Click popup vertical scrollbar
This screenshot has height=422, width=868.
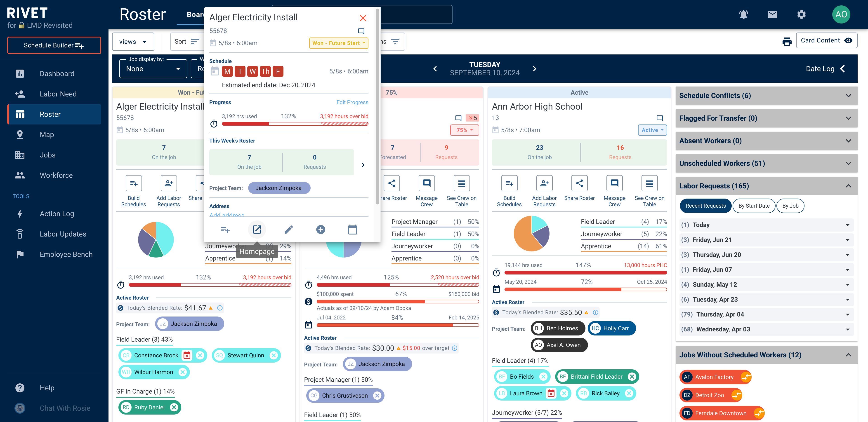pyautogui.click(x=377, y=107)
